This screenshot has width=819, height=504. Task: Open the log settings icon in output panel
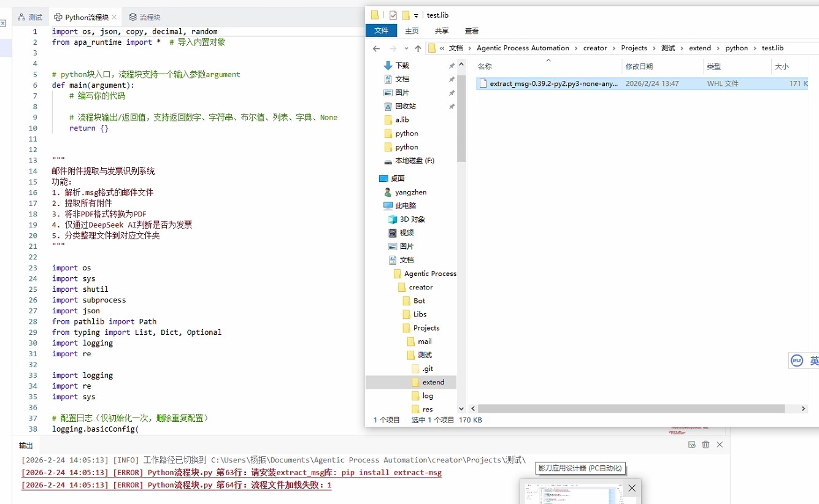click(x=691, y=445)
